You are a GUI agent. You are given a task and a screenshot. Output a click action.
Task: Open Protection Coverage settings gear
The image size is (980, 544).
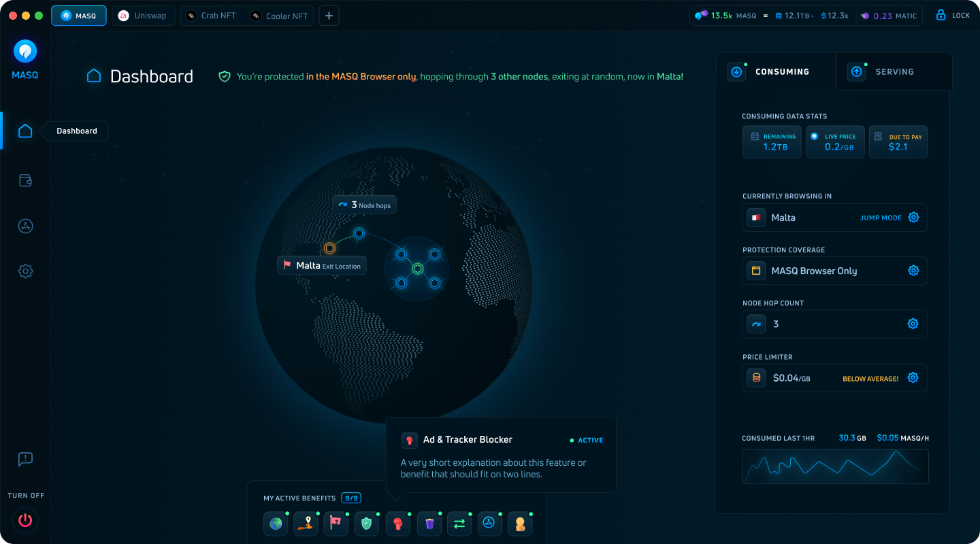[913, 271]
